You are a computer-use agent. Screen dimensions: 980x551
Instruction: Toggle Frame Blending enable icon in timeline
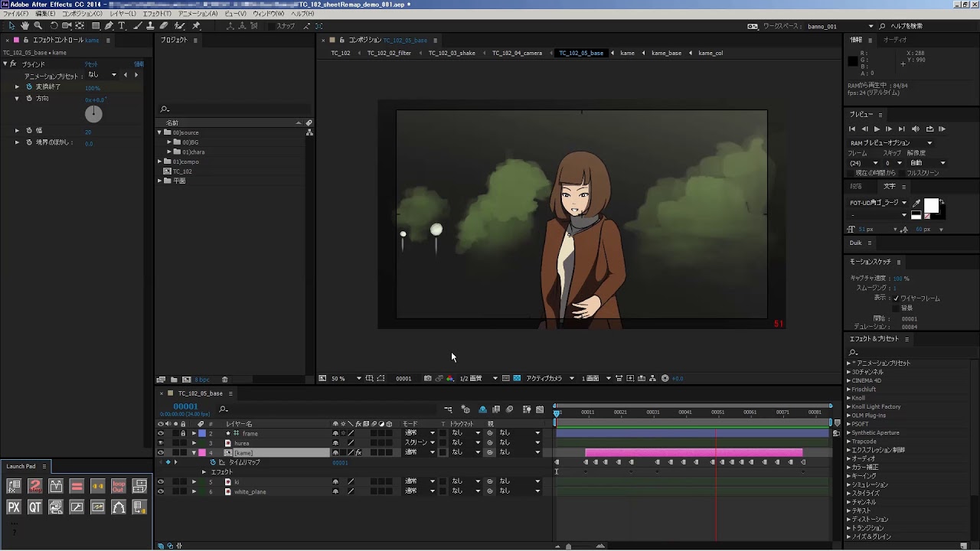pyautogui.click(x=496, y=409)
